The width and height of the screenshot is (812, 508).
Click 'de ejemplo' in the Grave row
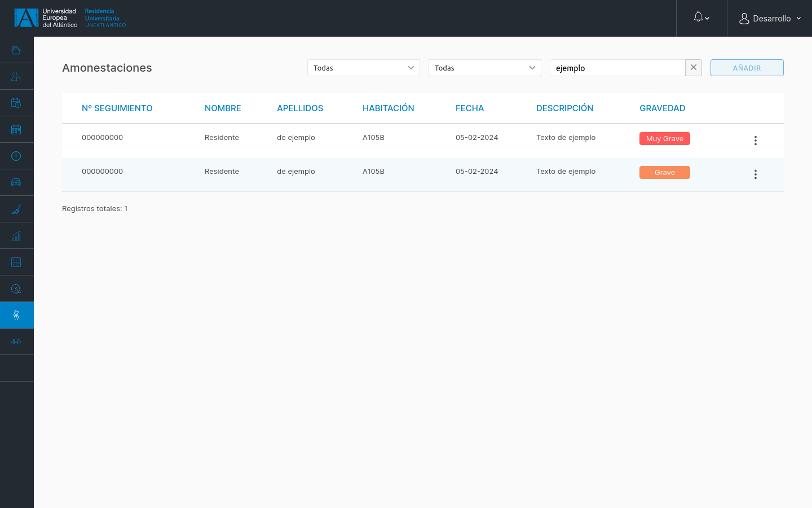[296, 172]
